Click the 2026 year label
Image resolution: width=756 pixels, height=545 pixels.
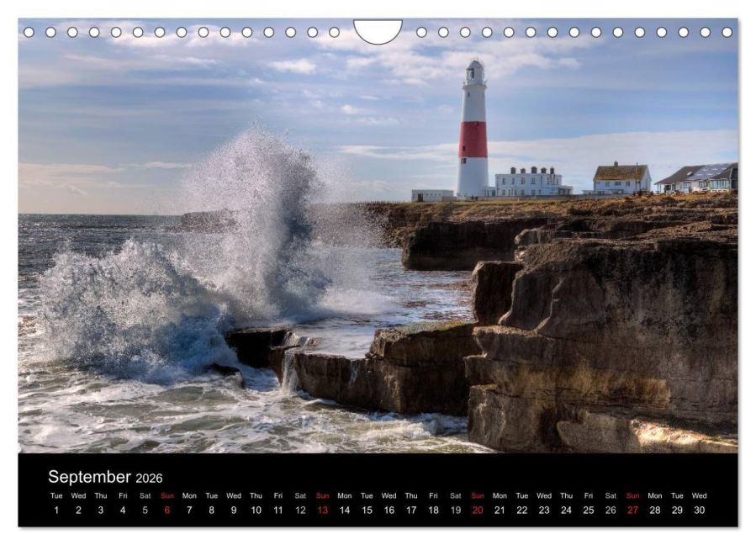pos(149,479)
